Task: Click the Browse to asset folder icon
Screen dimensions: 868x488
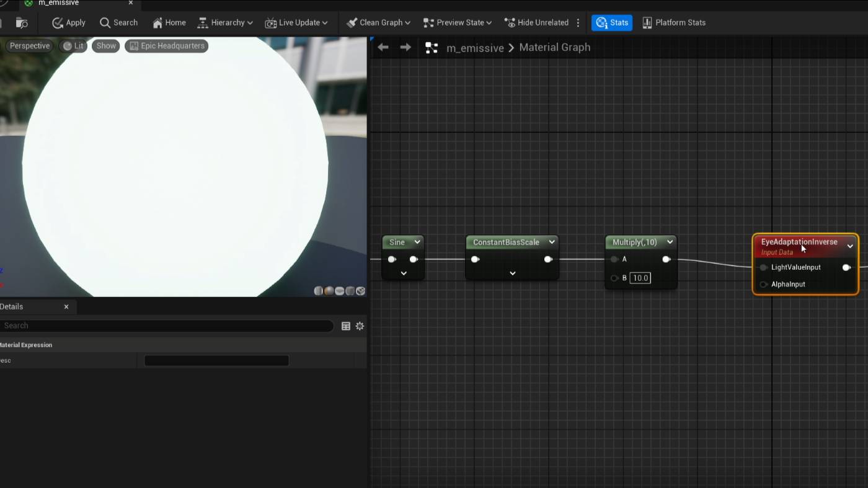Action: (22, 23)
